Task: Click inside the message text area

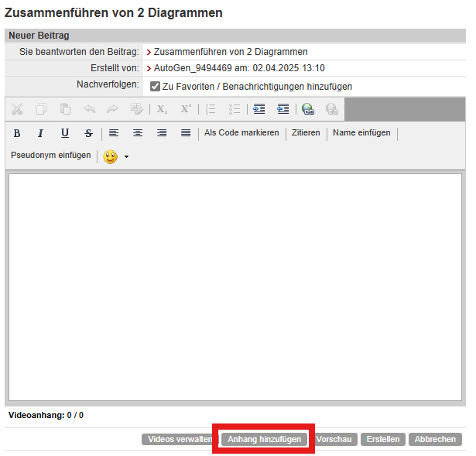Action: click(x=235, y=287)
